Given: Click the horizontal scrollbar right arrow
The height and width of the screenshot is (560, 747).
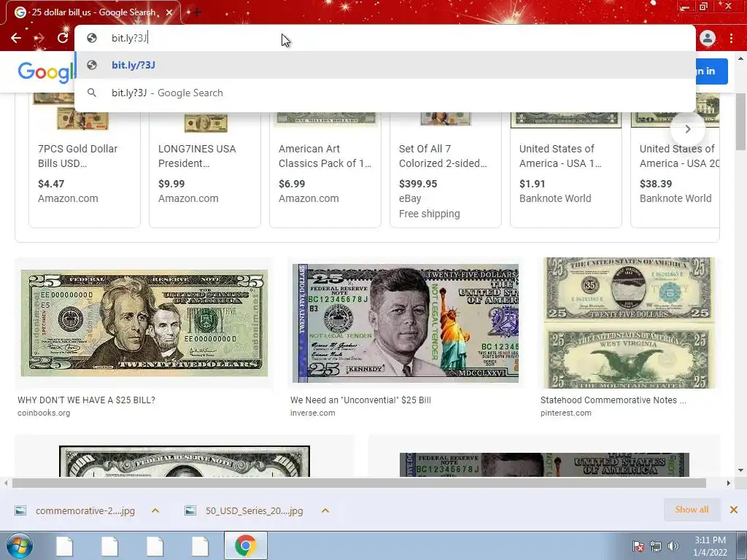Looking at the screenshot, I should click(728, 483).
